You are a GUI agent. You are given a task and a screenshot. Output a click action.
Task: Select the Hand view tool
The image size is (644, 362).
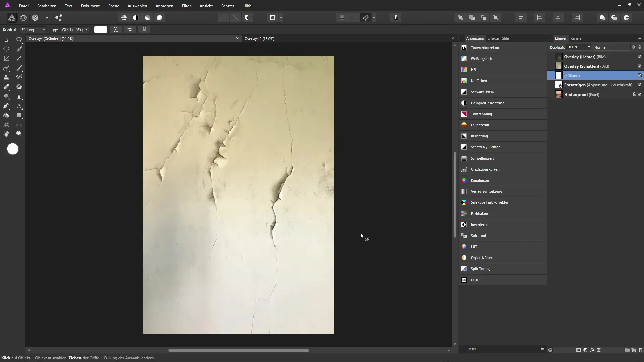(x=6, y=134)
